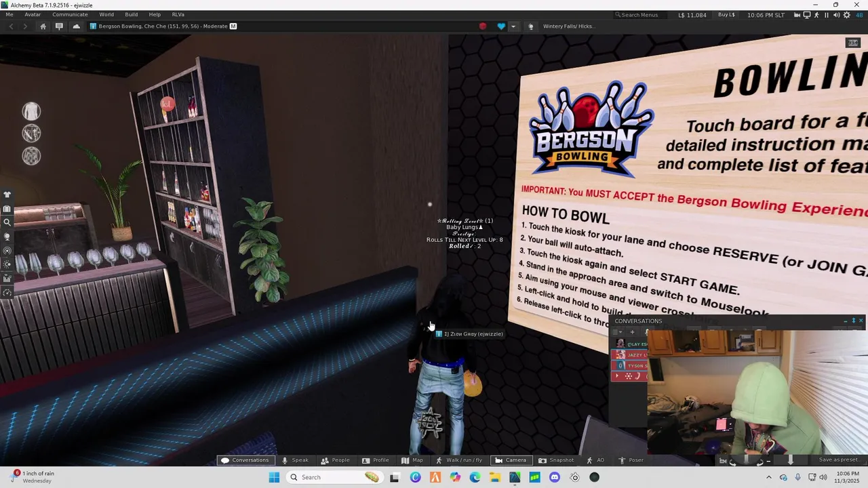Viewport: 868px width, 488px height.
Task: Toggle the AO animation overrider button
Action: coord(595,460)
